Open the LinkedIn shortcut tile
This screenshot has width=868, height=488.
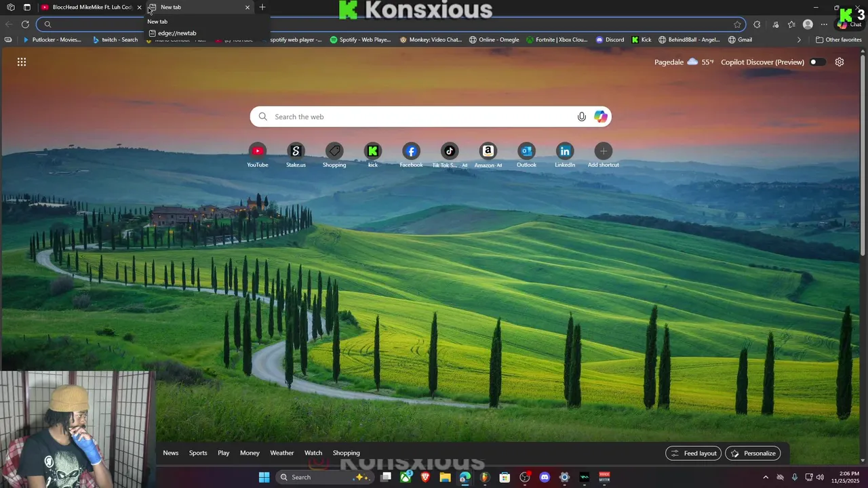565,155
